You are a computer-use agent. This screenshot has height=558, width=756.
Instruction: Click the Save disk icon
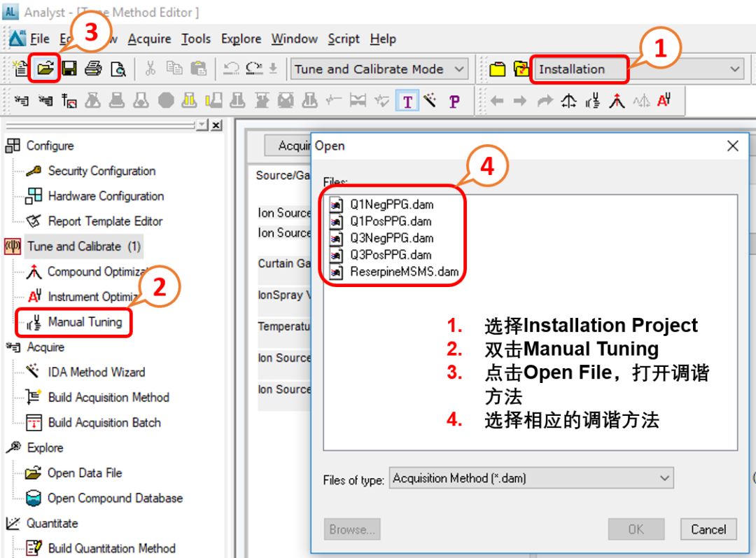pos(69,69)
